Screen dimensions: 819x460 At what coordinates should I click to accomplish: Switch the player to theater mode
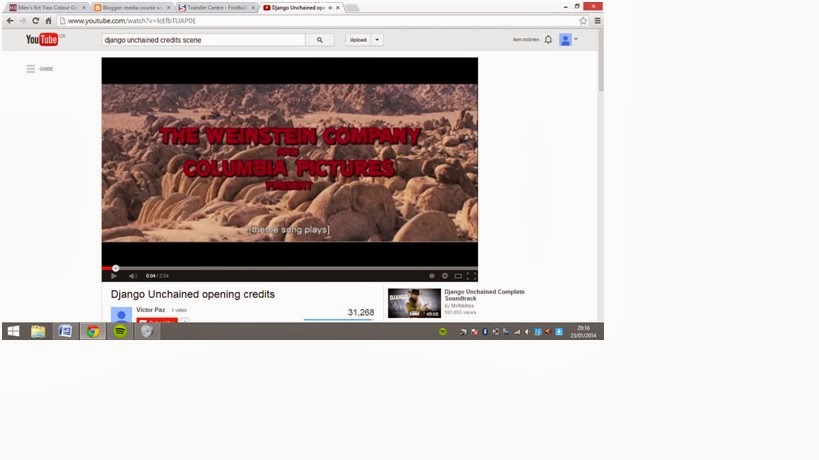458,276
